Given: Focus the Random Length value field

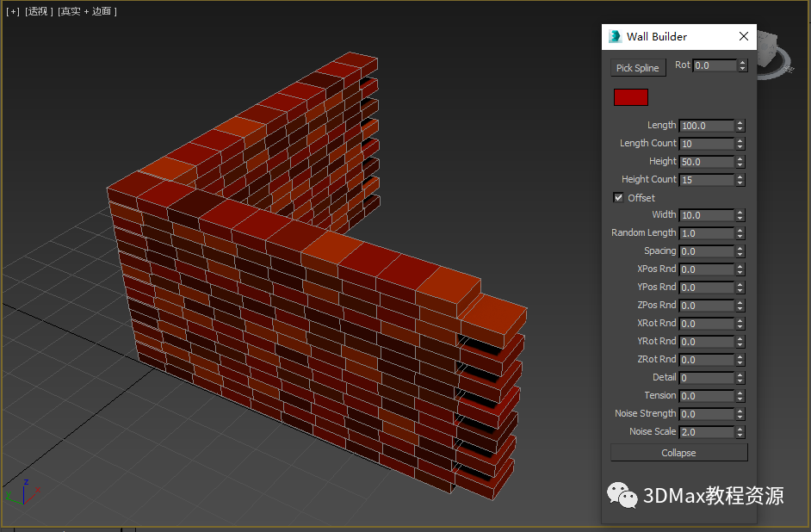Looking at the screenshot, I should tap(707, 233).
